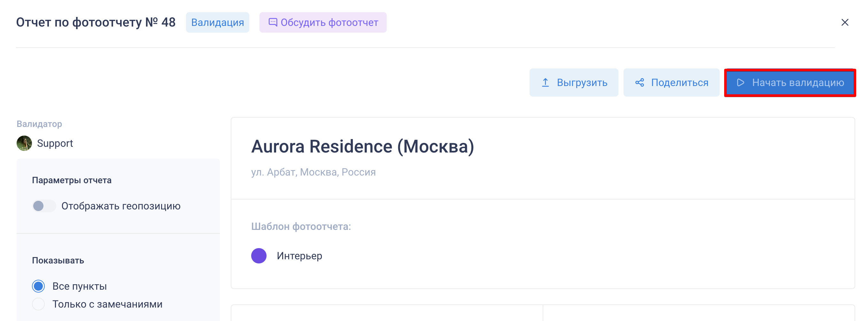Viewport: 868px width, 321px height.
Task: Click the Support validator name
Action: (x=55, y=143)
